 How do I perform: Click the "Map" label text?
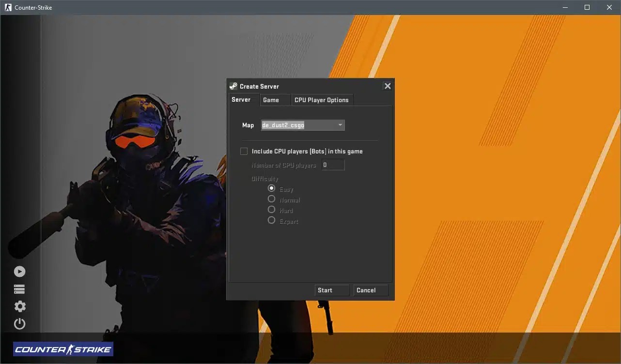pos(248,125)
